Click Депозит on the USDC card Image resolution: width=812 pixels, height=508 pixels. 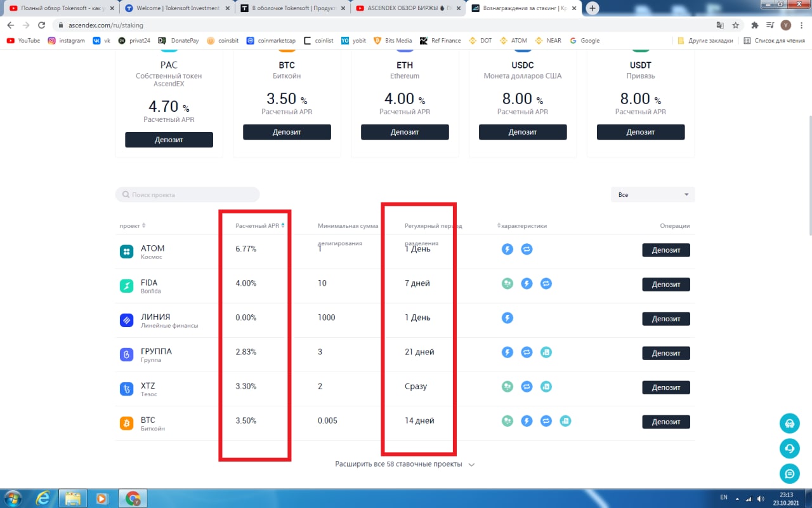(523, 132)
